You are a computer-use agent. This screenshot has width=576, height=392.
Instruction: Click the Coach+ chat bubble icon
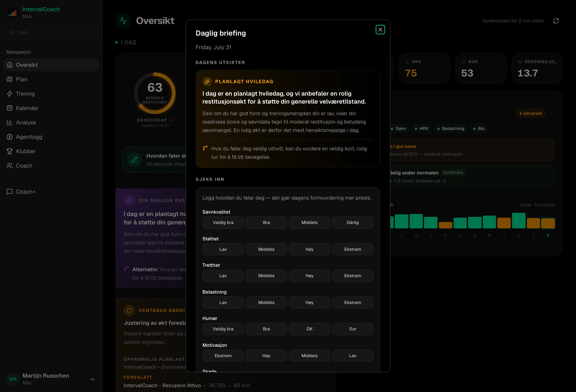[10, 192]
